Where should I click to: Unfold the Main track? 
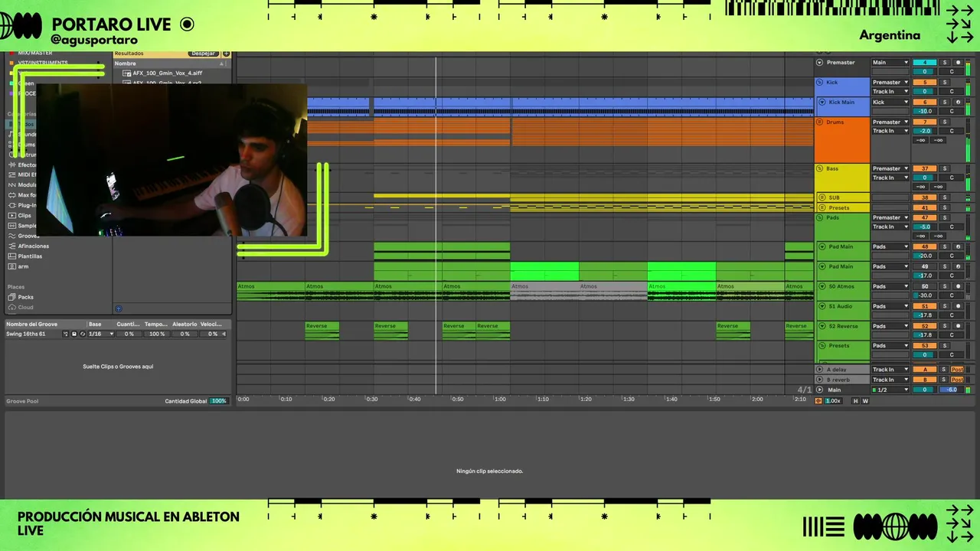click(819, 390)
